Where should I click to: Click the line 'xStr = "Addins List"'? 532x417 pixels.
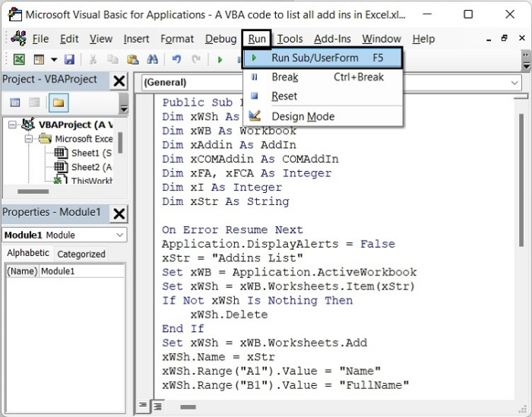pyautogui.click(x=233, y=258)
